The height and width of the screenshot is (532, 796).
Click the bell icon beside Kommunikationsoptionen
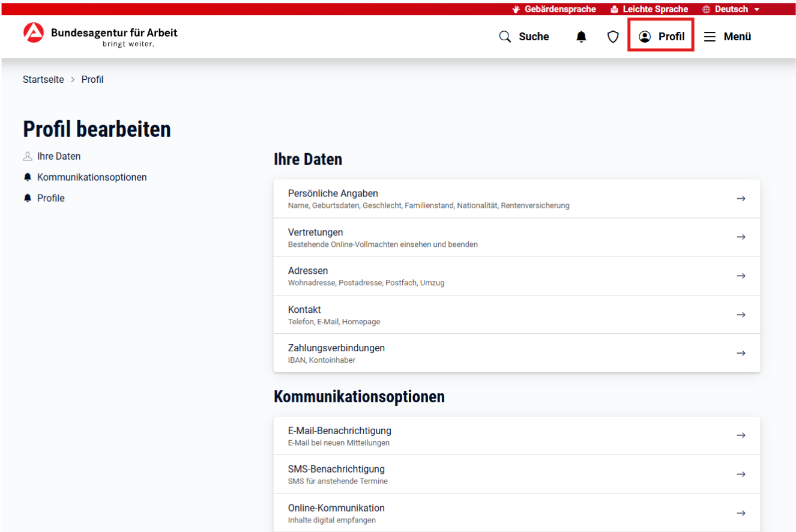27,177
